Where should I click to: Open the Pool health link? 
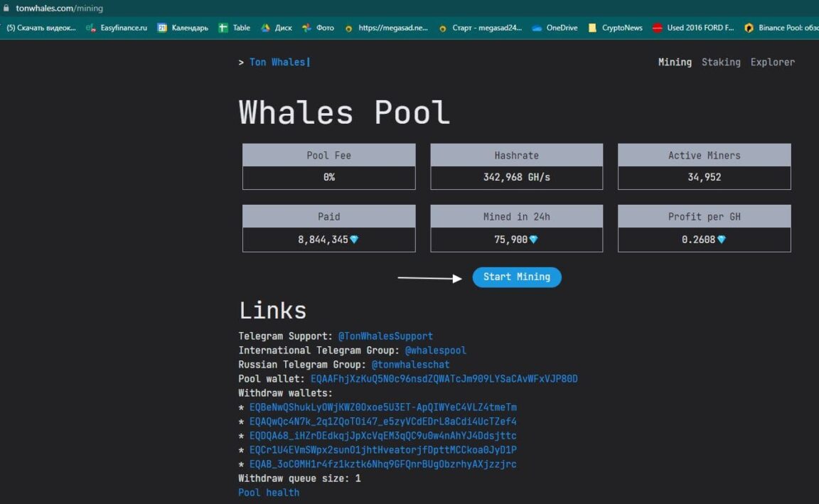[x=269, y=493]
